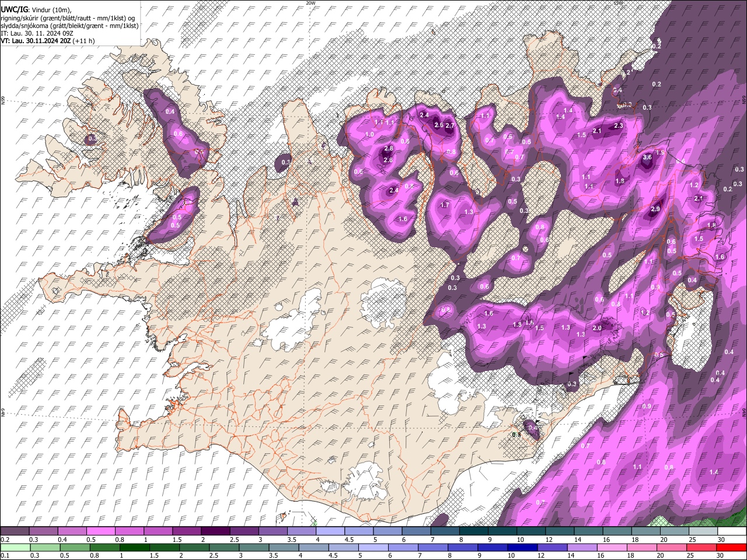Click the 'VT: Lau. 30.11.2024 20Z (+11 h)' line
Image resolution: width=747 pixels, height=560 pixels.
(x=48, y=41)
